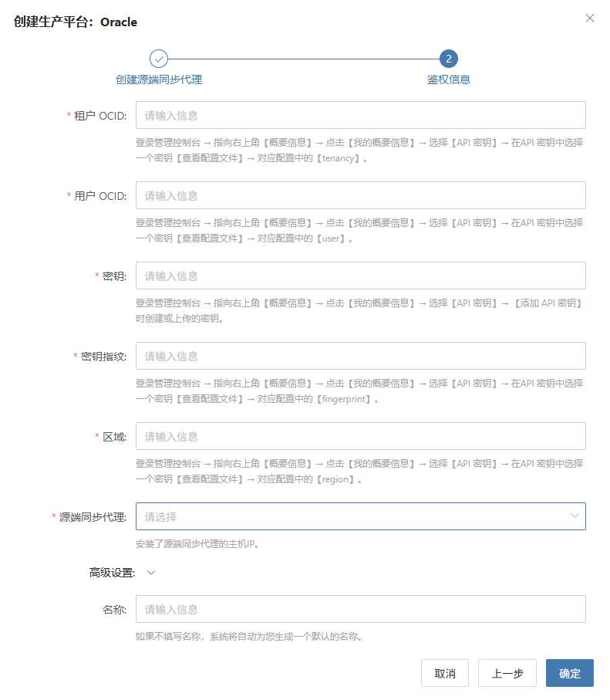Click the 用户 OCID label
The width and height of the screenshot is (610, 700).
coord(100,196)
